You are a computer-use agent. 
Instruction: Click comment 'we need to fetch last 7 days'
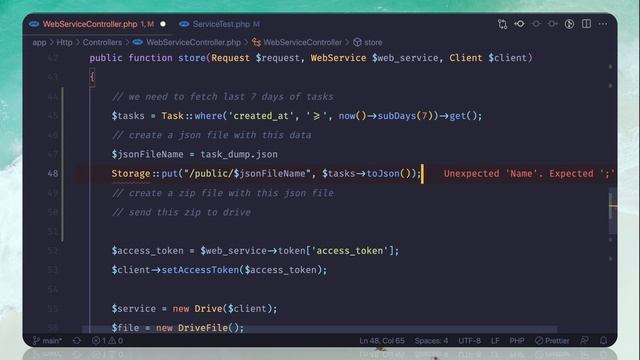[222, 97]
